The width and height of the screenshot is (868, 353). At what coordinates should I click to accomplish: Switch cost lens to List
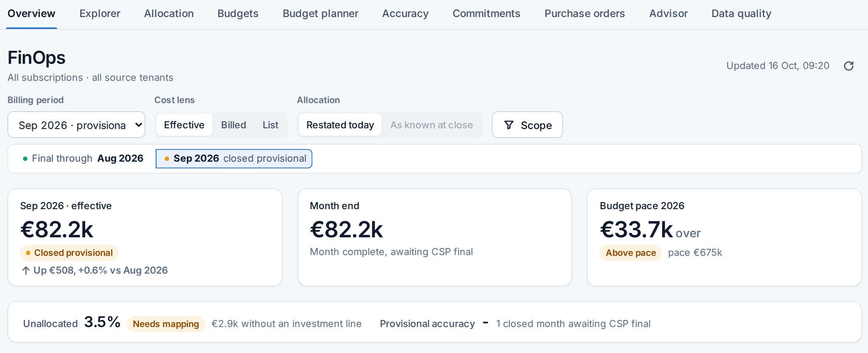click(270, 125)
